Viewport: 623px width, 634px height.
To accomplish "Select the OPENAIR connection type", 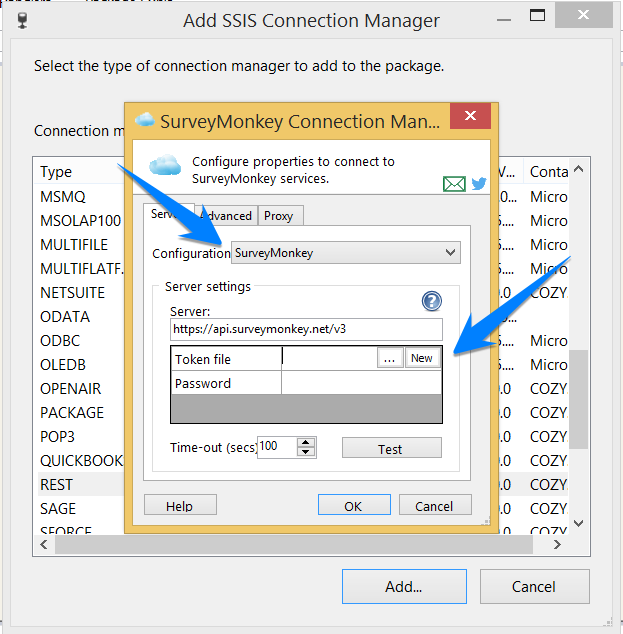I will 70,389.
